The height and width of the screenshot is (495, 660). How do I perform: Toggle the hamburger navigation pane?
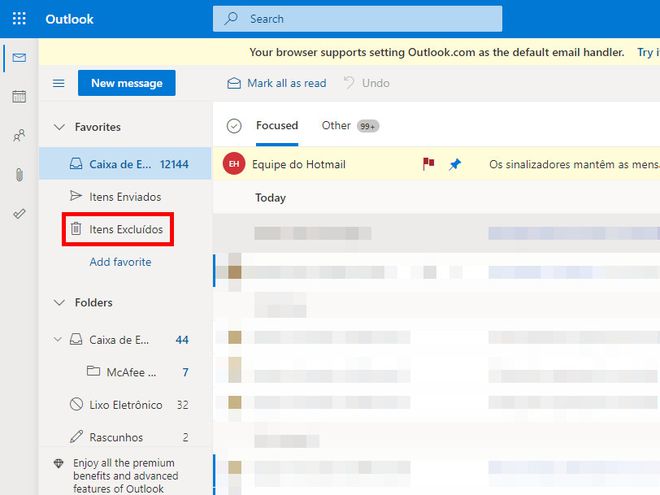59,83
